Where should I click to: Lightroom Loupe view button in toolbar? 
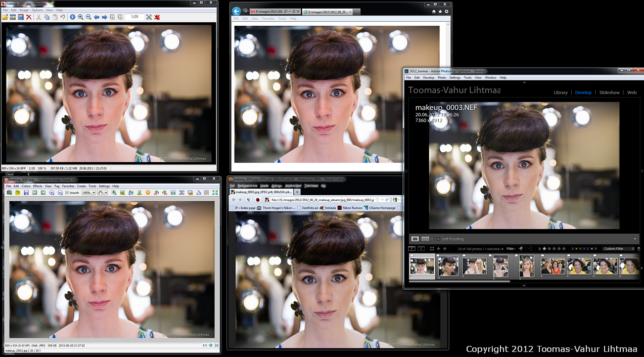[415, 239]
